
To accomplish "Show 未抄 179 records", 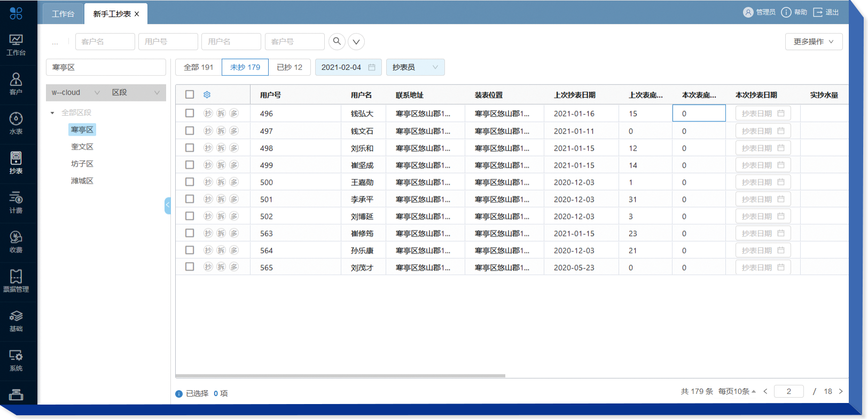I will click(245, 67).
